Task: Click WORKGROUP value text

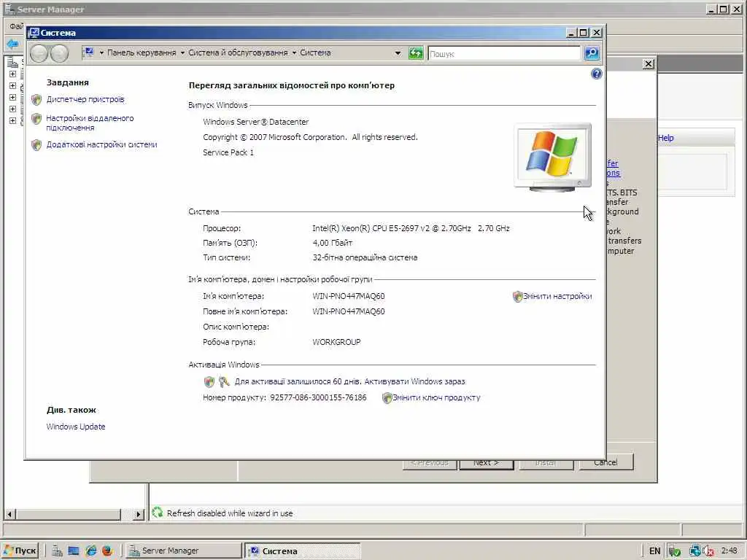Action: pyautogui.click(x=336, y=342)
